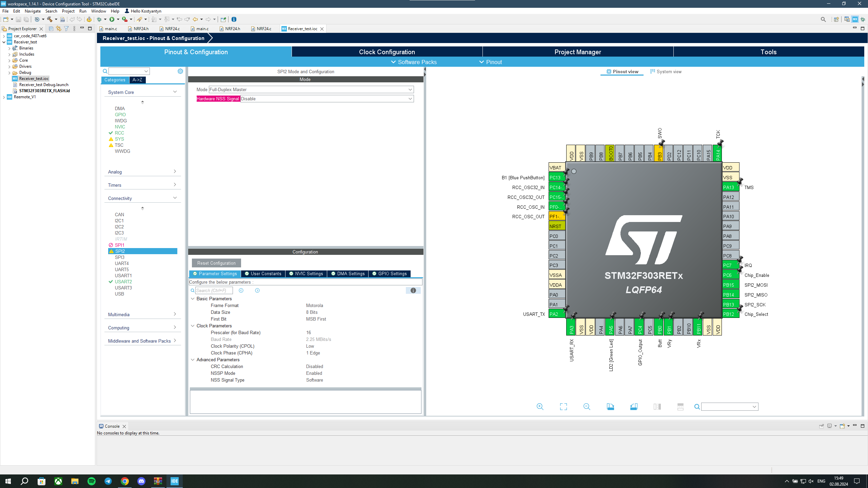The height and width of the screenshot is (488, 868).
Task: Switch to the Clock Configuration tab
Action: coord(387,52)
